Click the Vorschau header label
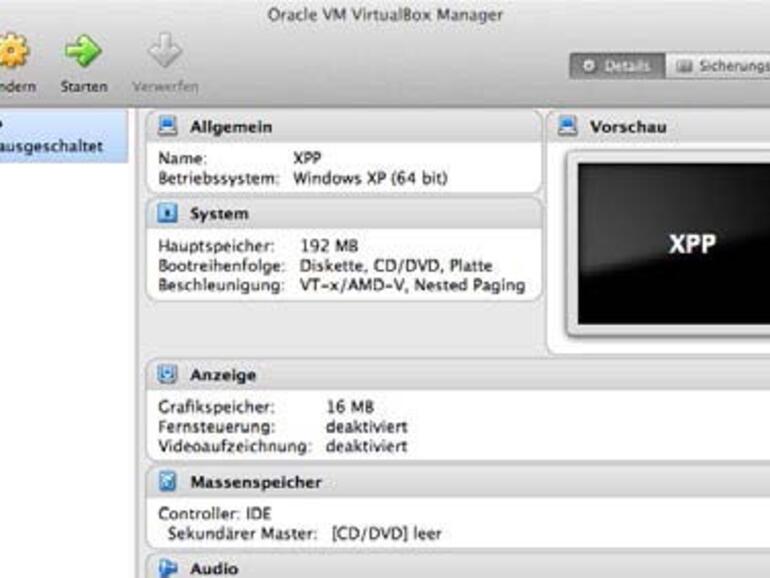The image size is (770, 578). [628, 127]
